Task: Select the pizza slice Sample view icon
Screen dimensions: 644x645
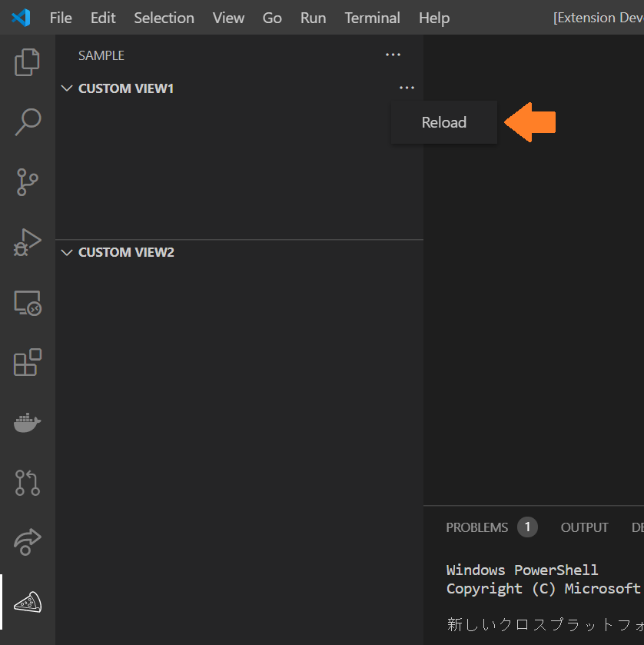Action: tap(28, 602)
